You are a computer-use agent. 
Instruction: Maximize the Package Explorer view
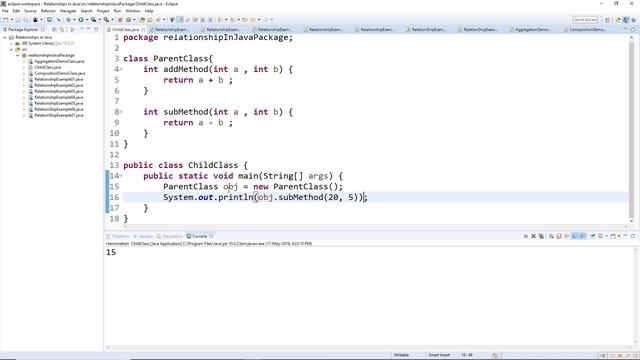pos(96,29)
